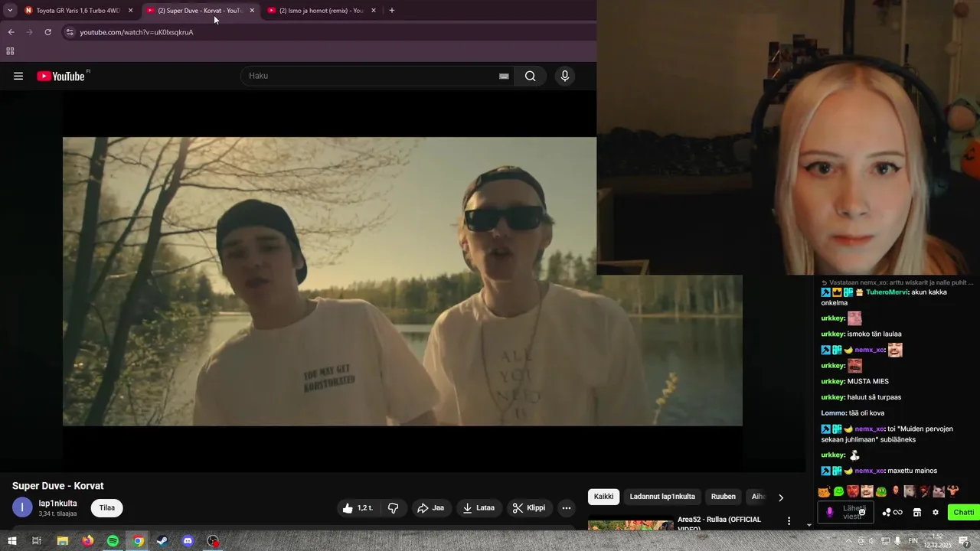The height and width of the screenshot is (551, 980).
Task: Open the lap1nkulta channel name link
Action: point(58,504)
